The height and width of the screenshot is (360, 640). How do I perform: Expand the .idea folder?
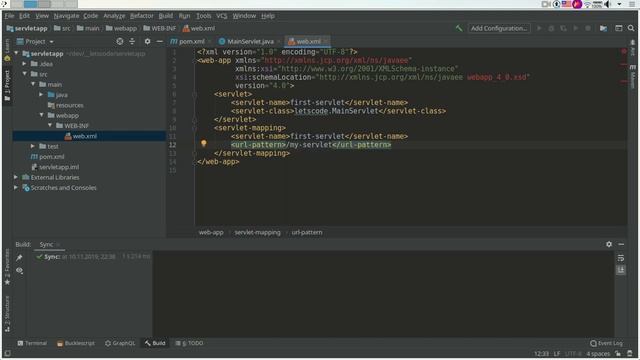coord(24,64)
